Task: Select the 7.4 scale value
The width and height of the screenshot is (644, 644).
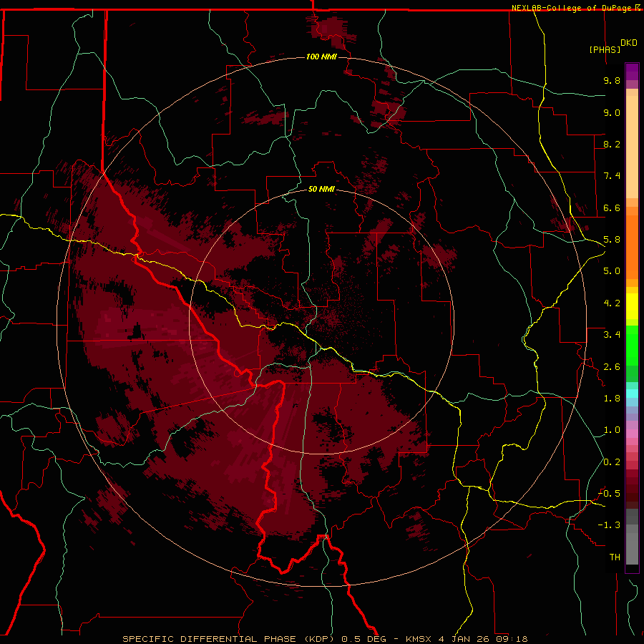Action: click(x=612, y=176)
